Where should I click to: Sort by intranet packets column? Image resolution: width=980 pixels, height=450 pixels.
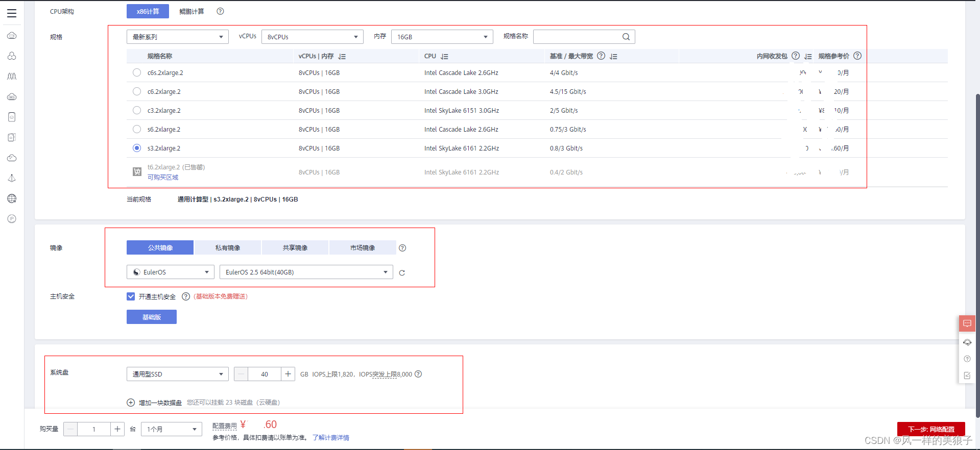coord(808,57)
